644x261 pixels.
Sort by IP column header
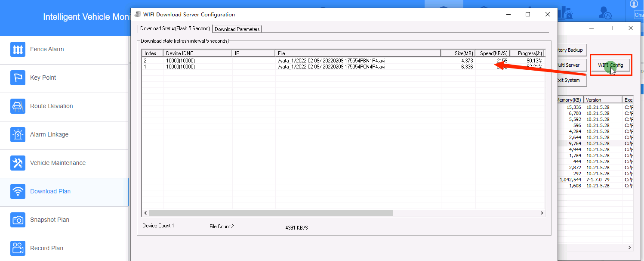[254, 53]
